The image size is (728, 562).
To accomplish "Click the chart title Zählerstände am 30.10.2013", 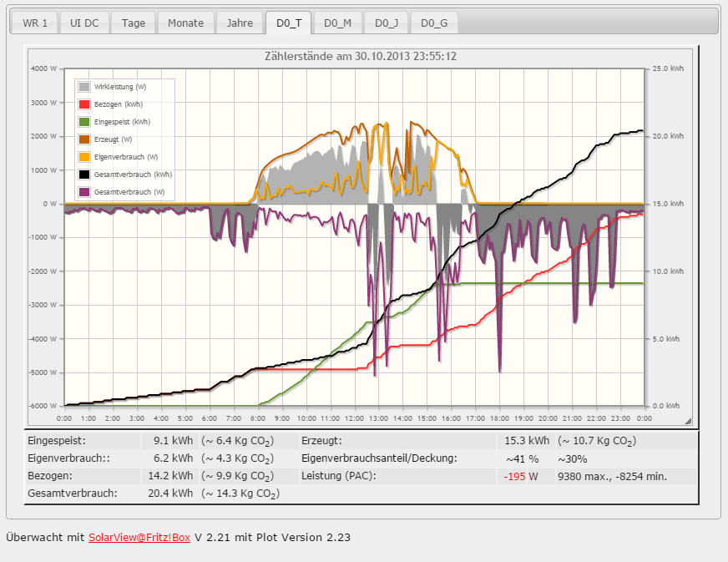I will point(361,57).
